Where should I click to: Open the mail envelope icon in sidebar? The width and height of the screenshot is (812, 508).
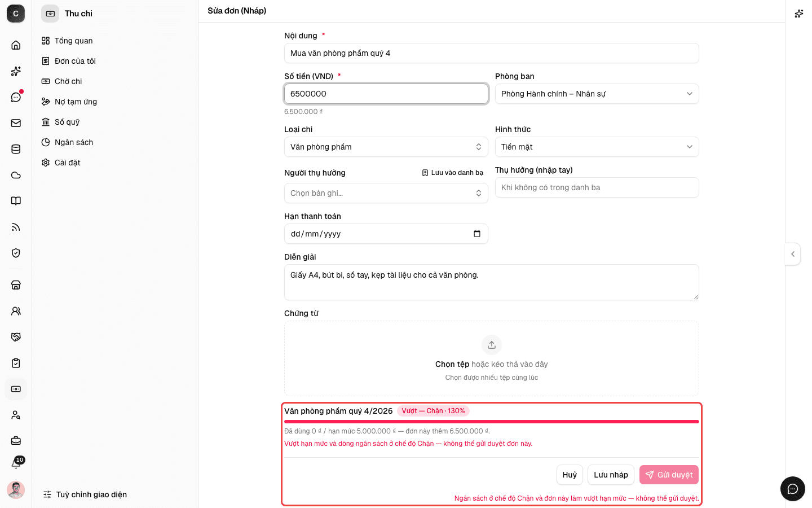pos(16,123)
